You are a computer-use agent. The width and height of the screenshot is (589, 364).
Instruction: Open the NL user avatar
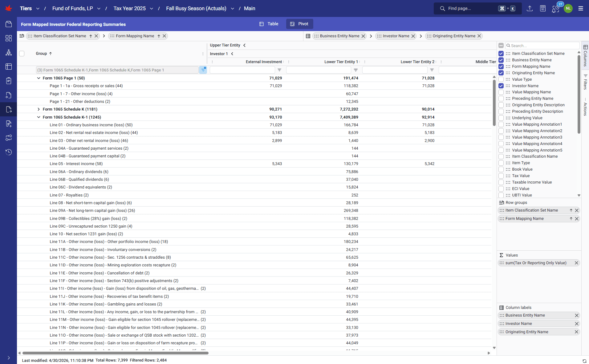click(x=568, y=8)
